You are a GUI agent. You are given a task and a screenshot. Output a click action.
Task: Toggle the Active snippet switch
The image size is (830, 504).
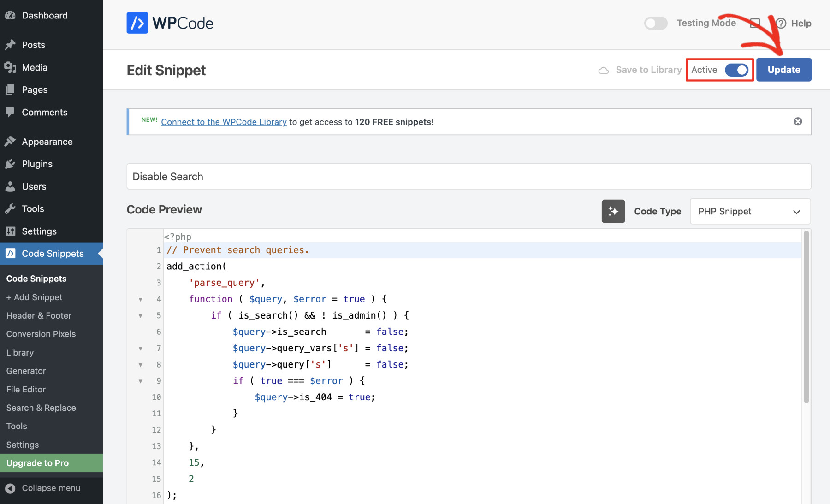[x=736, y=70]
